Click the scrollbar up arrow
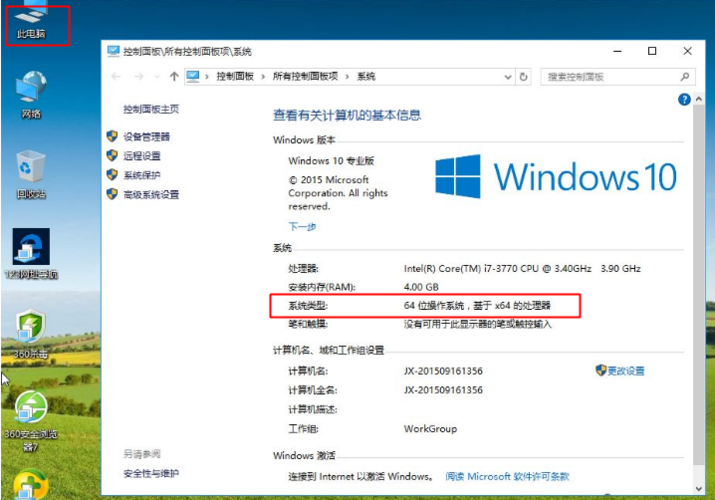 (x=699, y=99)
